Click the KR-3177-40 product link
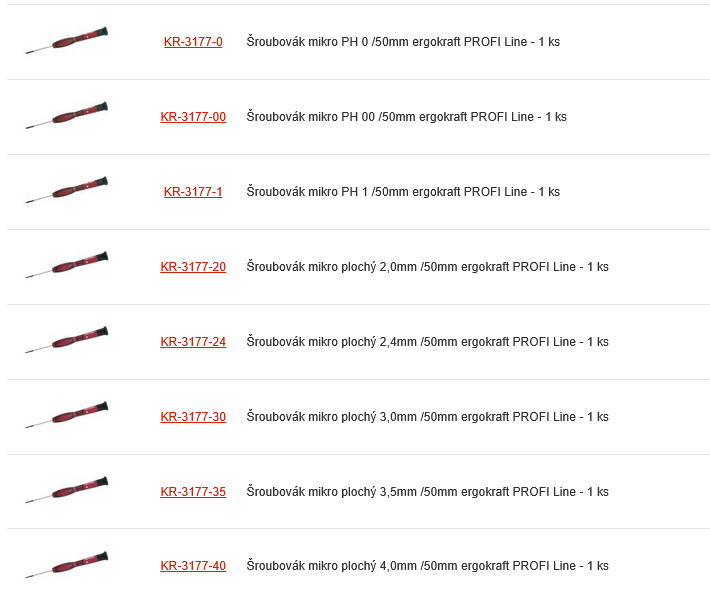The image size is (710, 591). tap(193, 566)
